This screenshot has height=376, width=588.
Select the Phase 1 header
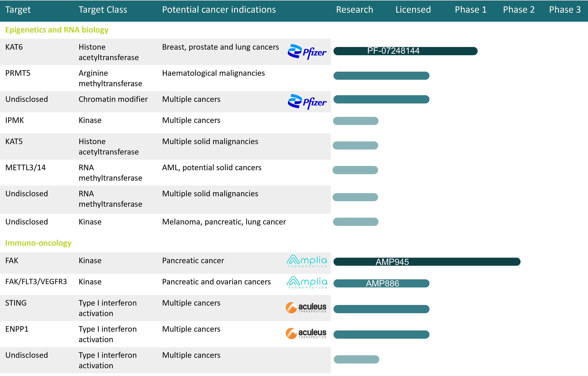coord(470,10)
